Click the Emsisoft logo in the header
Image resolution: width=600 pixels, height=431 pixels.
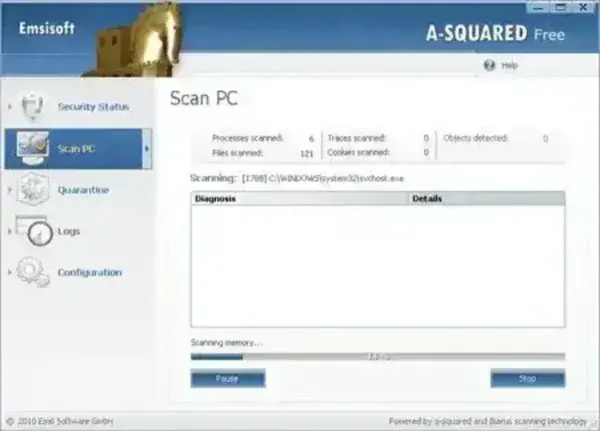(47, 29)
